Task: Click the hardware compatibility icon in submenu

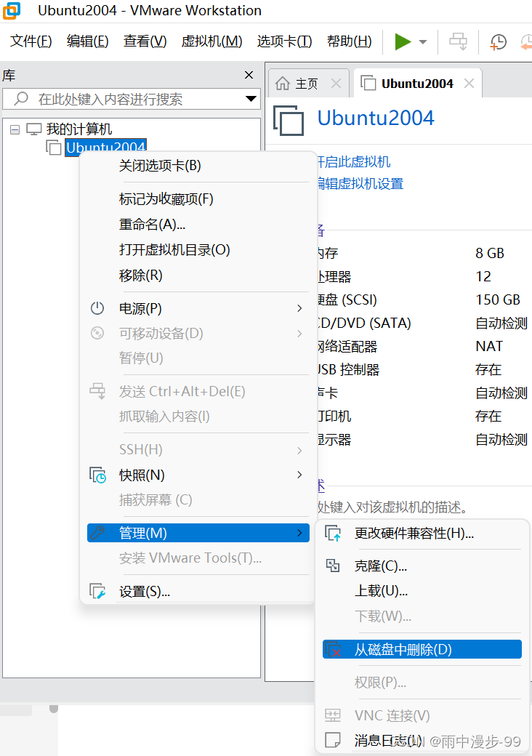Action: [333, 534]
